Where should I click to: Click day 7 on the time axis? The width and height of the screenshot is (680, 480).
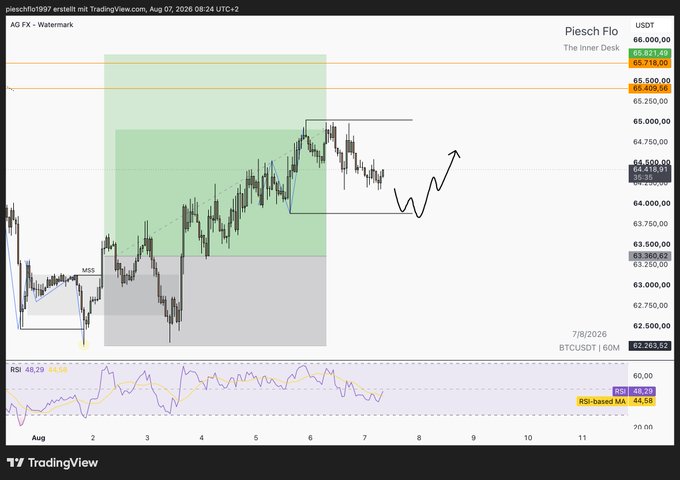tap(365, 438)
